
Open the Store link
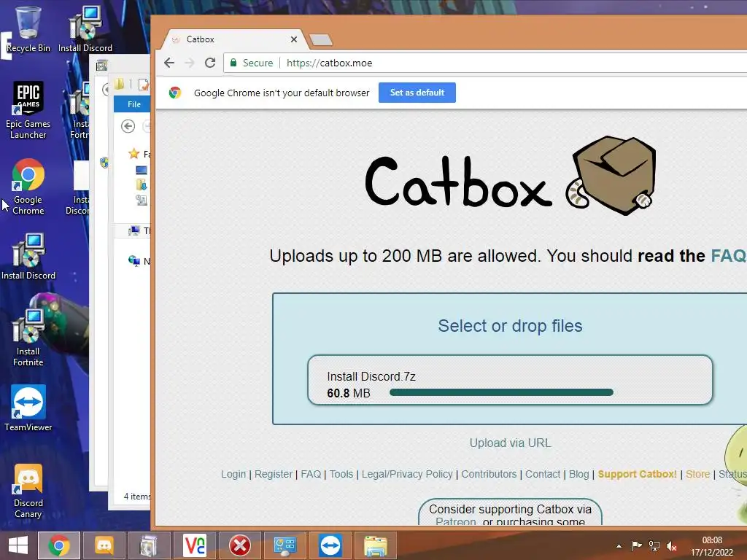[698, 474]
